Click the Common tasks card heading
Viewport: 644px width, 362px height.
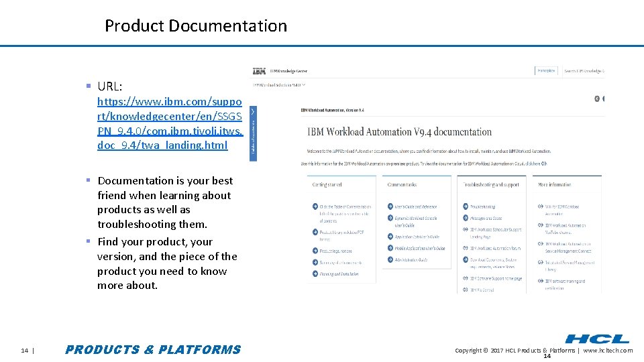tap(402, 185)
